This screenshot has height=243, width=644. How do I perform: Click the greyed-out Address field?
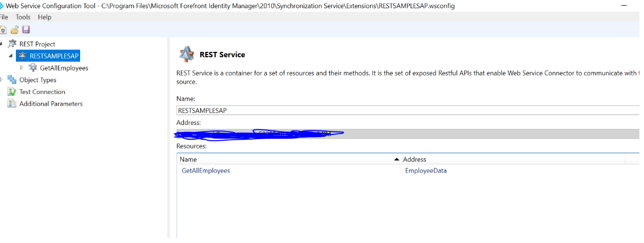[408, 134]
